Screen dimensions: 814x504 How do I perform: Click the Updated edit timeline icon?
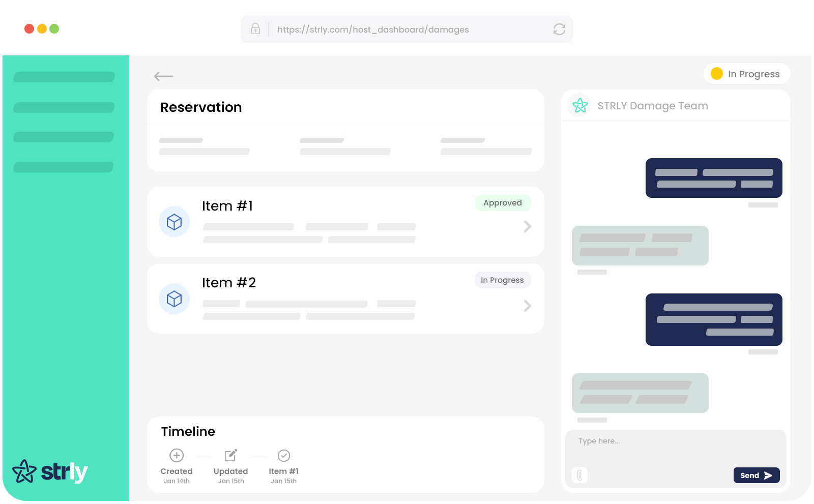[231, 455]
